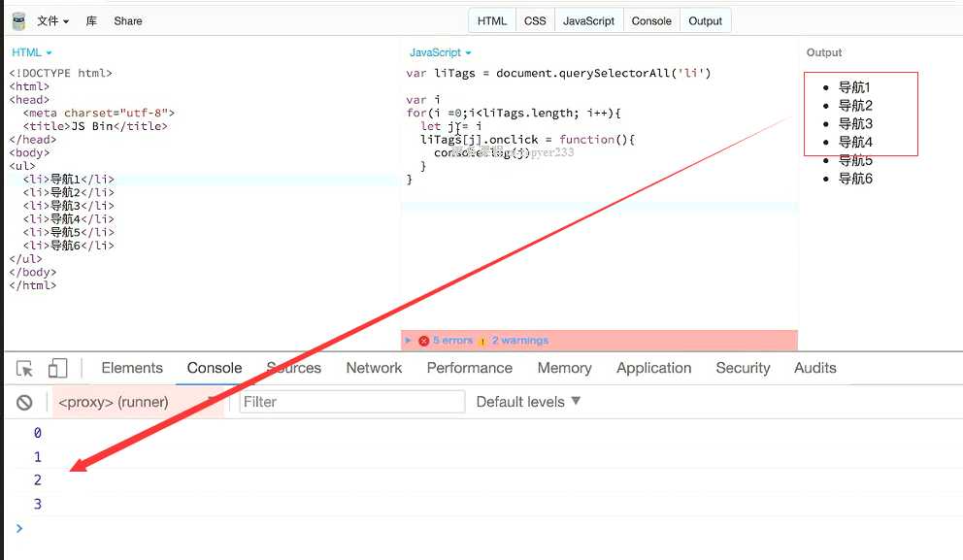The width and height of the screenshot is (963, 560).
Task: Click the <li>导航4</li> HTML line
Action: click(x=69, y=219)
